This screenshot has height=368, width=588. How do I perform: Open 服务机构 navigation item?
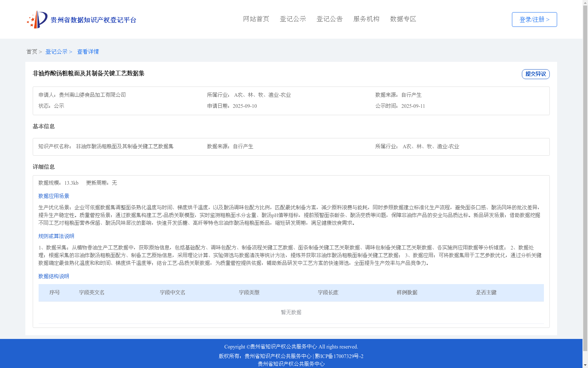point(366,19)
